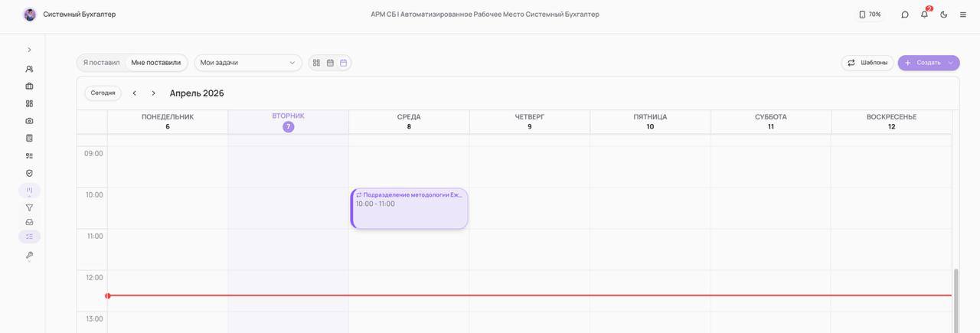Open the notifications bell
The image size is (980, 333).
(924, 15)
